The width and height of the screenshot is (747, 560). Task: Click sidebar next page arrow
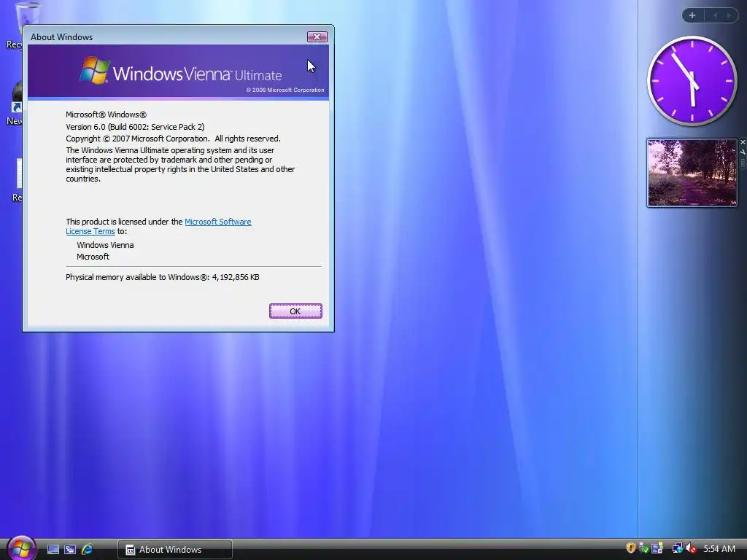pos(729,15)
